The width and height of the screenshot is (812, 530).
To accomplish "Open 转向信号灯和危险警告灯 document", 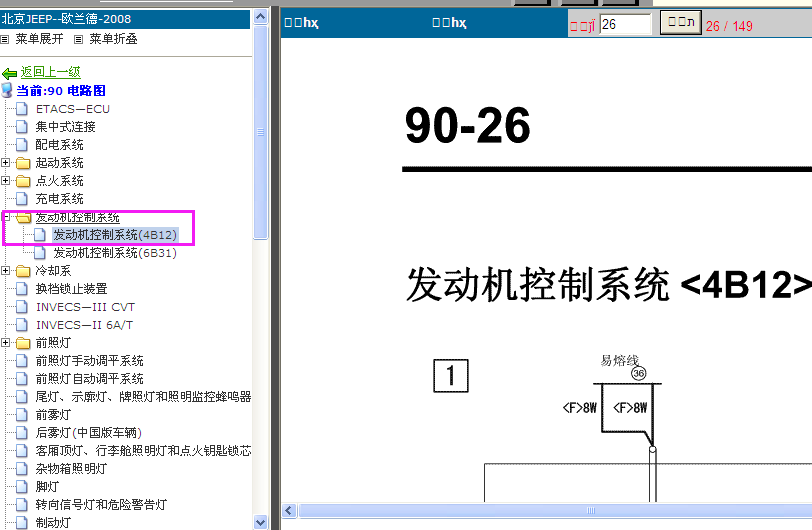I will (102, 505).
